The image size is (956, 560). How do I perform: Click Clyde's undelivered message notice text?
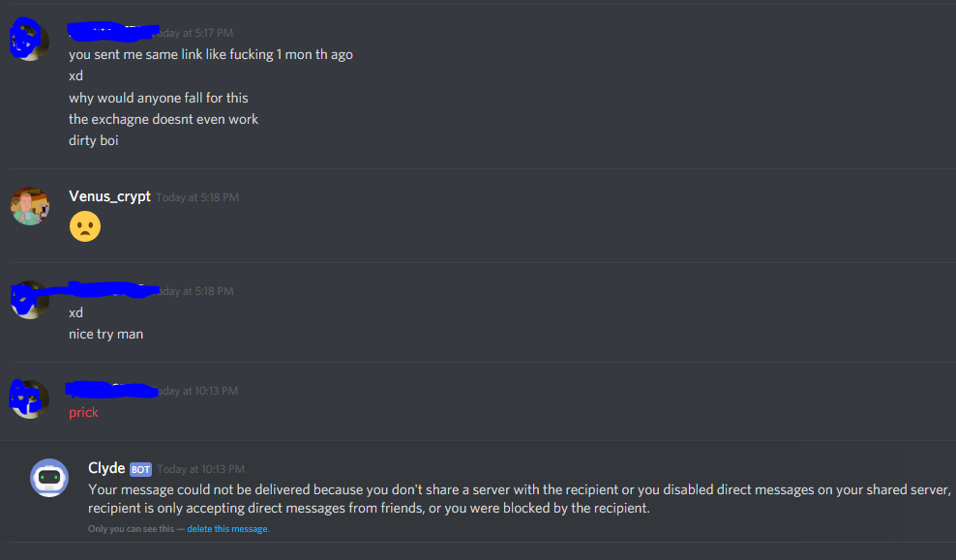(520, 498)
